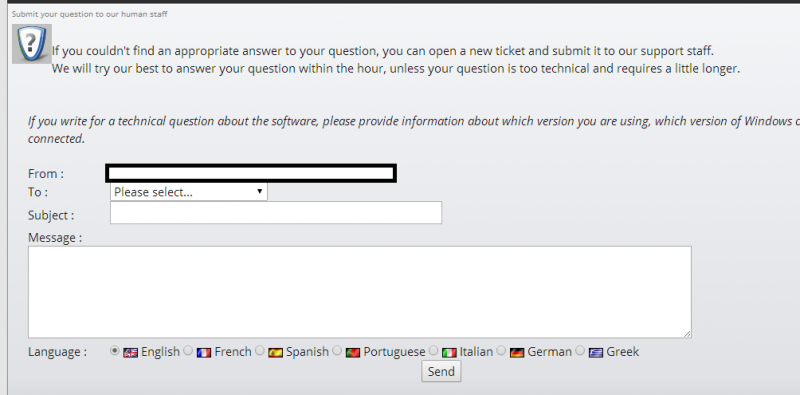Focus the Subject text field
Image resolution: width=800 pixels, height=395 pixels.
276,212
